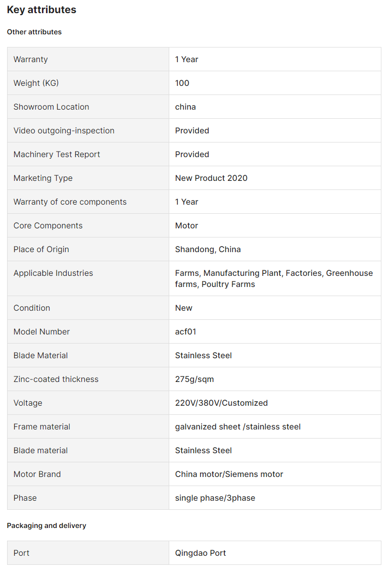Select the Core Components Motor value
The width and height of the screenshot is (392, 576).
pos(186,226)
